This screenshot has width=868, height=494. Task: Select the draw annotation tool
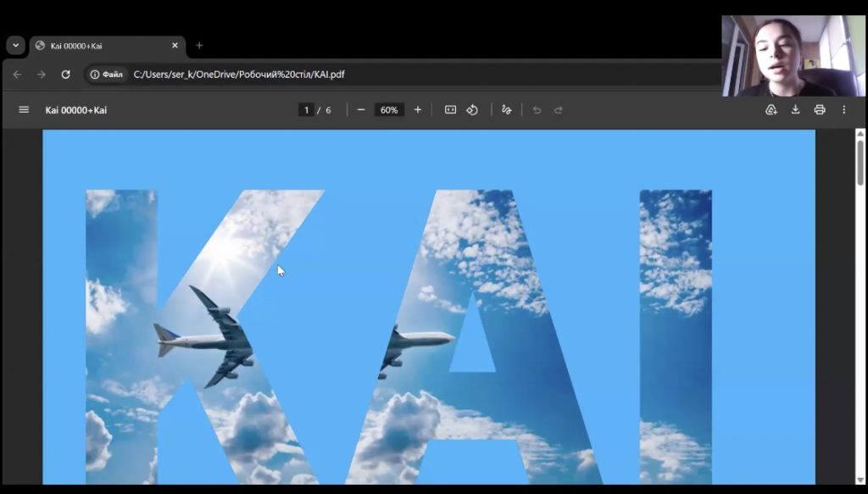[x=507, y=110]
